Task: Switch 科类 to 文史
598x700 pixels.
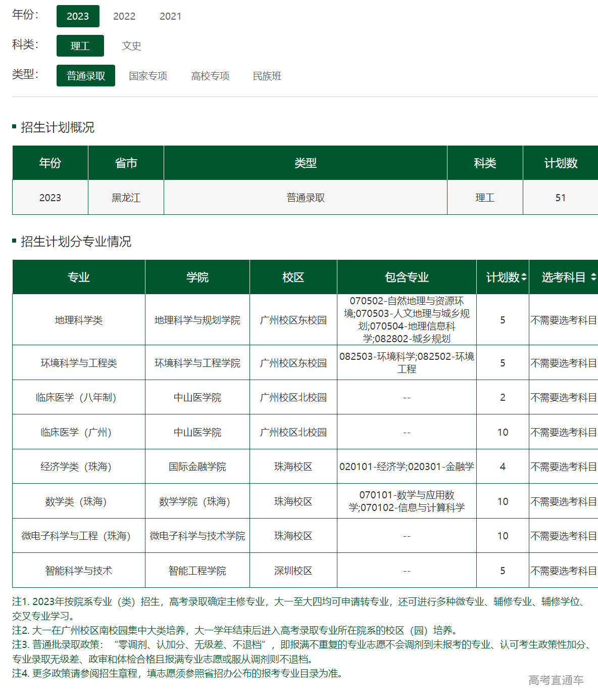Action: (132, 45)
